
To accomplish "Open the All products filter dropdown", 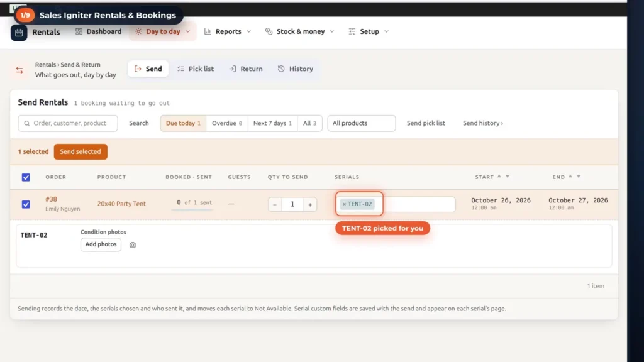I will (362, 123).
